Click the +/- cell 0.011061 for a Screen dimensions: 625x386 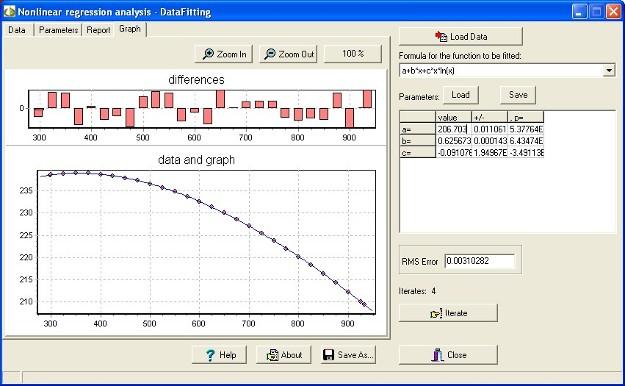[489, 129]
